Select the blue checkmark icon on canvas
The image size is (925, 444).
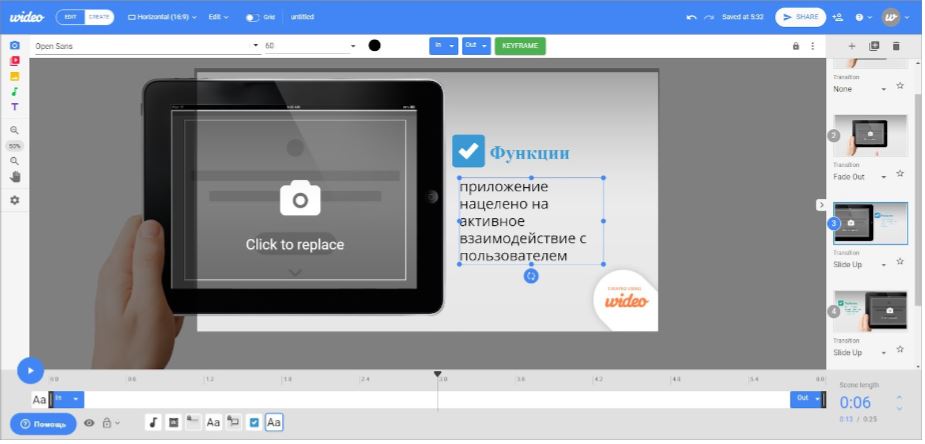(x=468, y=152)
